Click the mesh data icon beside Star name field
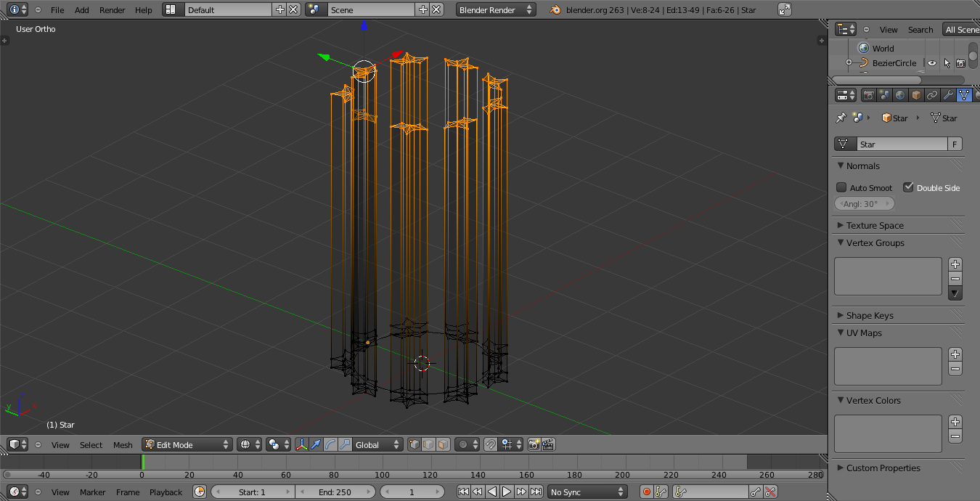 (846, 144)
